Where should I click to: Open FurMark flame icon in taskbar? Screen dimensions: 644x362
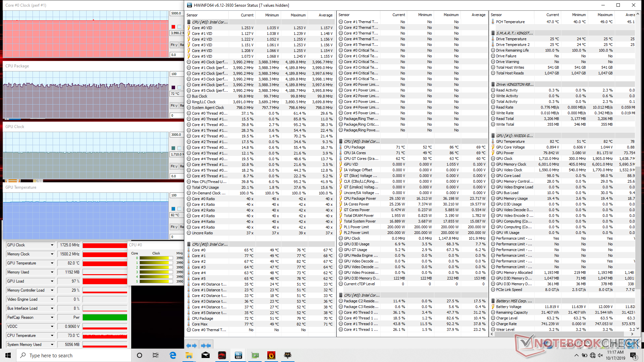click(x=271, y=355)
